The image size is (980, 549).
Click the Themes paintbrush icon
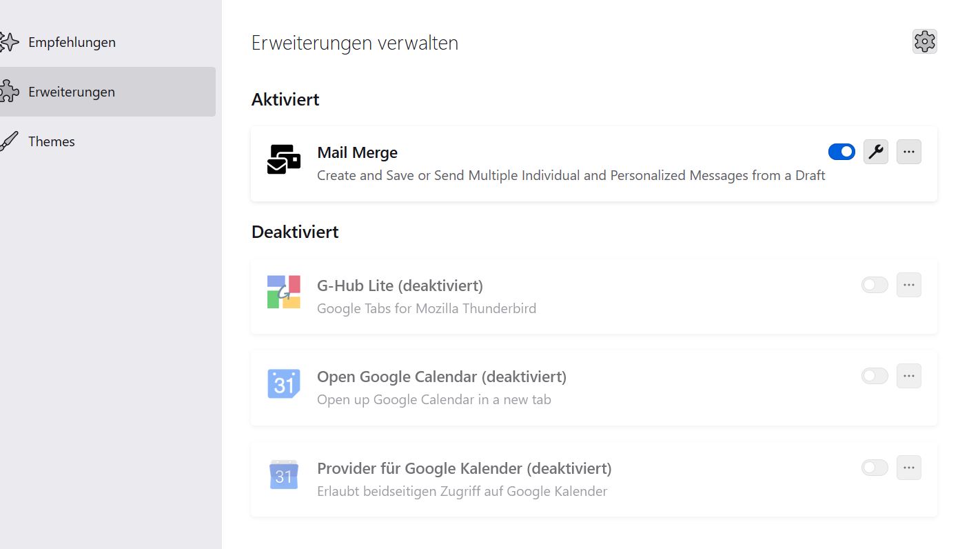(x=8, y=141)
